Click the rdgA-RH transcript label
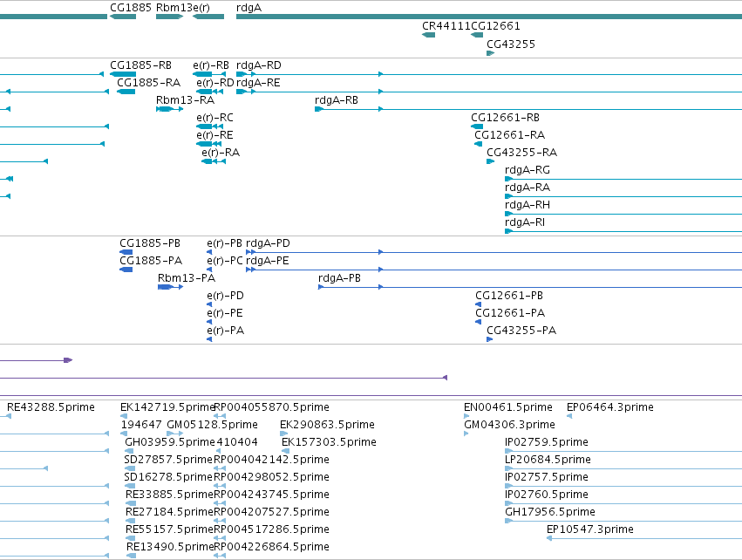 pyautogui.click(x=528, y=206)
